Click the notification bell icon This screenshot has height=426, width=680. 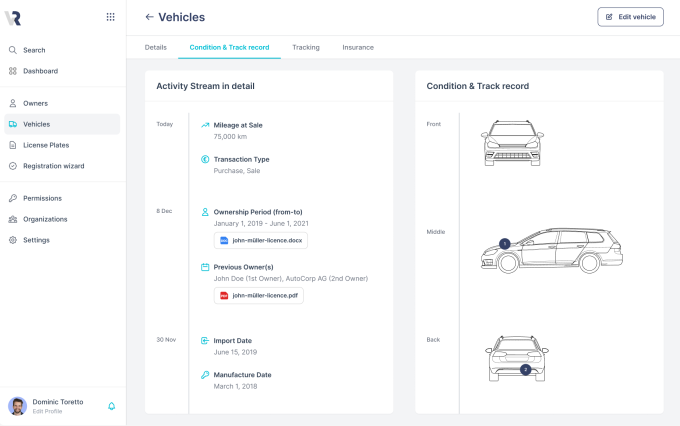point(111,406)
